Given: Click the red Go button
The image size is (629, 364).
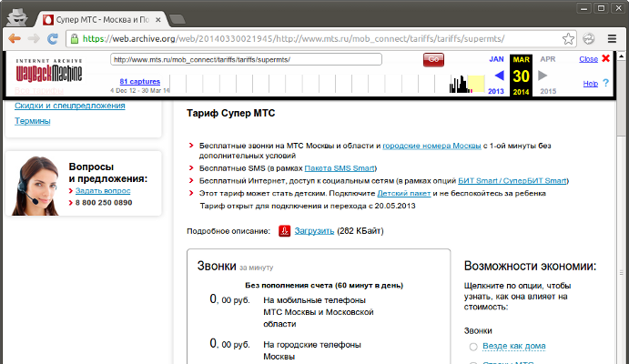Looking at the screenshot, I should coord(433,59).
